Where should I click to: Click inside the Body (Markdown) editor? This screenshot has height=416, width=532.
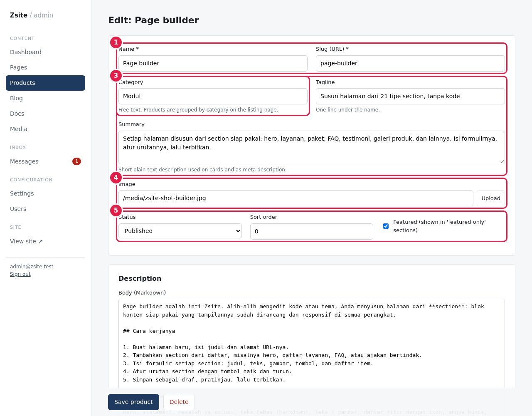[x=312, y=343]
